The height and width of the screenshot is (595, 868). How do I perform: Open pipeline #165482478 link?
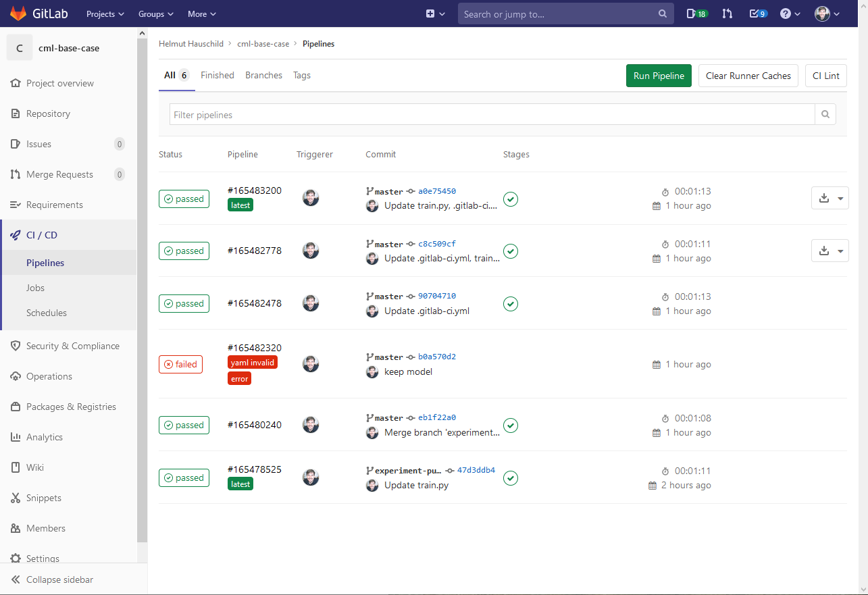[255, 303]
